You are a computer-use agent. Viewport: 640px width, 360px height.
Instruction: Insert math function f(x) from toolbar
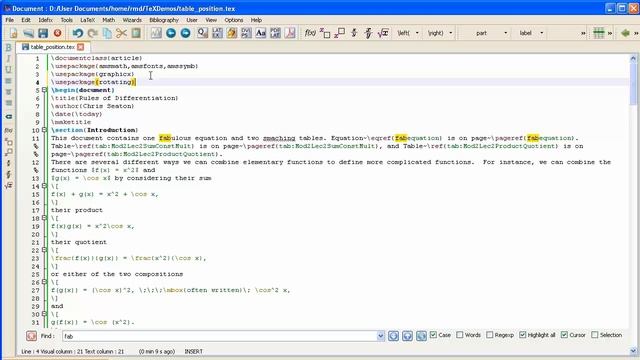310,33
